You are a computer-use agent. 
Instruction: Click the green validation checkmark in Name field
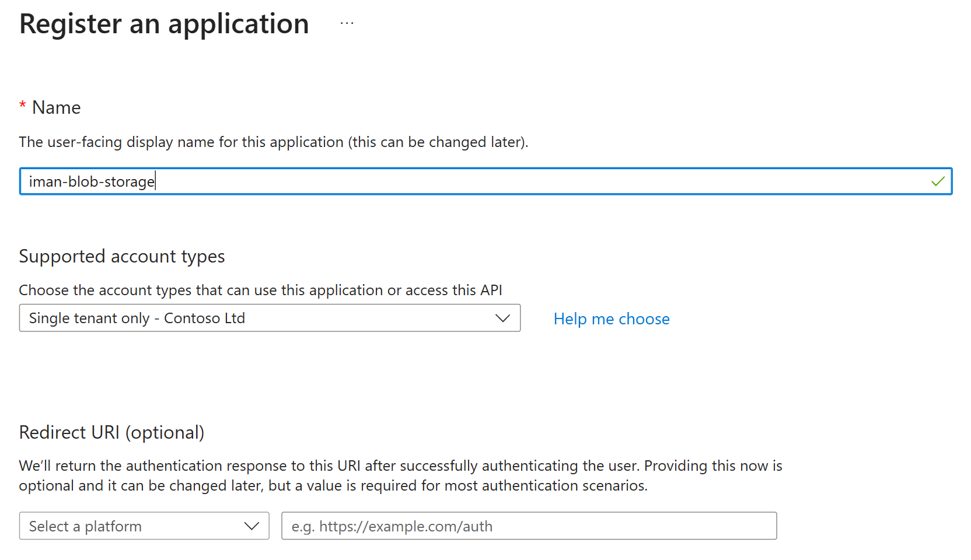tap(938, 181)
